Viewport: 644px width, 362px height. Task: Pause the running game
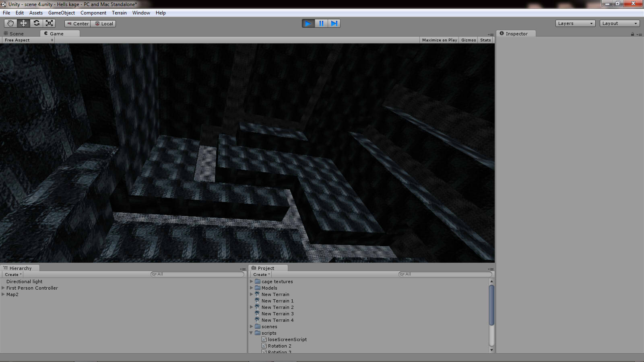point(321,23)
